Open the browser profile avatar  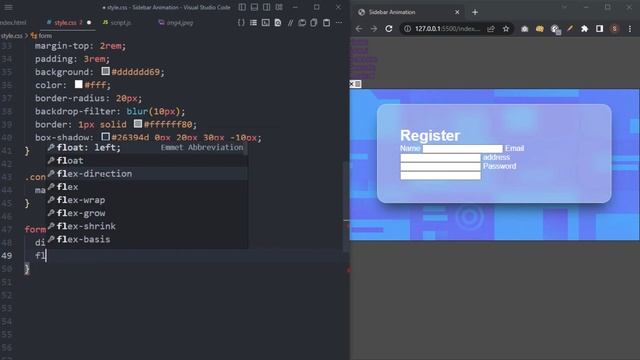(615, 29)
